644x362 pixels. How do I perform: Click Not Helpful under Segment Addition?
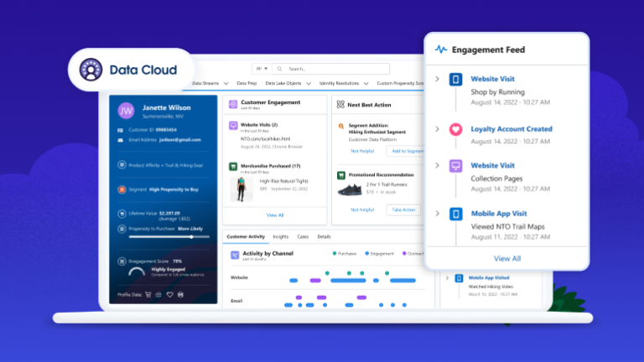pos(362,151)
